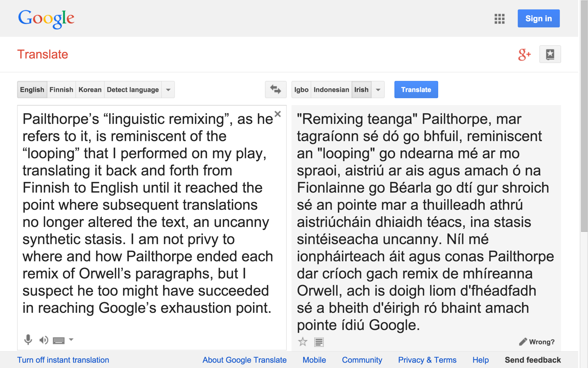Turn off instant translation

[x=63, y=360]
